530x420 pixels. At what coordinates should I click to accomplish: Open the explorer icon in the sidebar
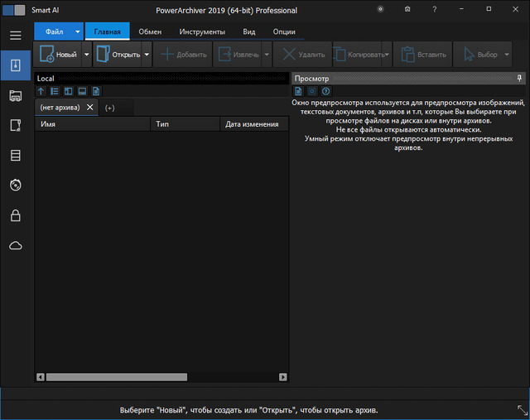[15, 95]
